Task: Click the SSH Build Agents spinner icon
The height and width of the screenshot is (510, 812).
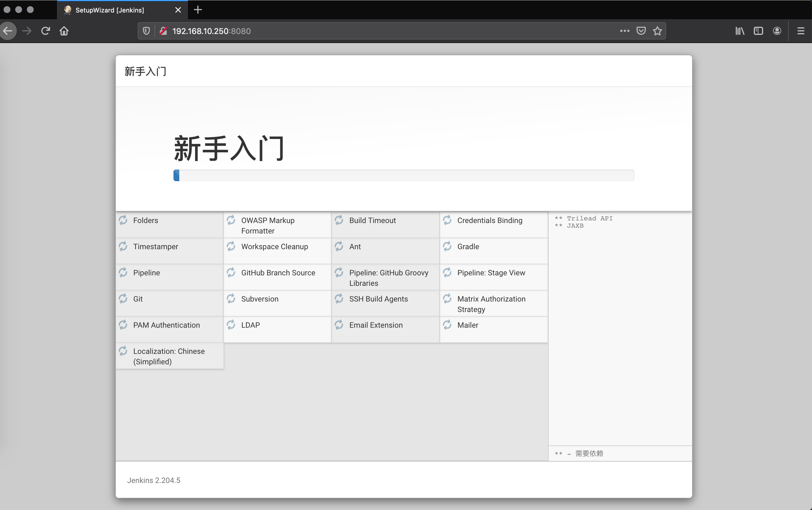Action: point(339,298)
